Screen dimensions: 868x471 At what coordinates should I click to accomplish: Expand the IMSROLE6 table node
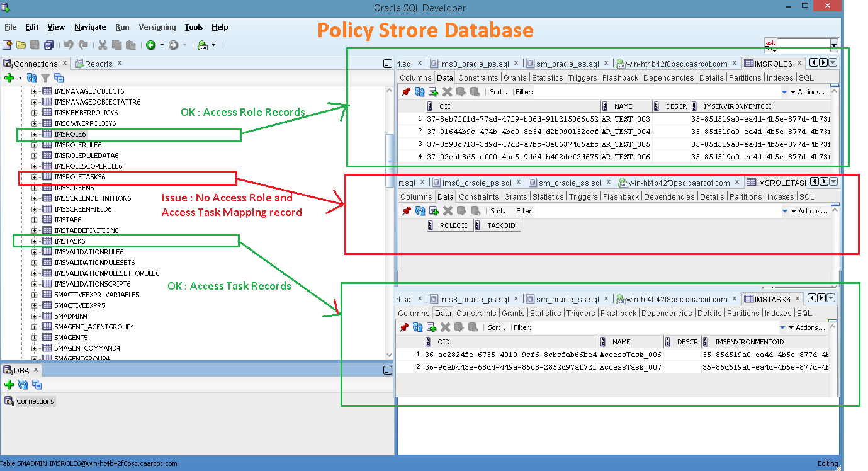coord(35,134)
